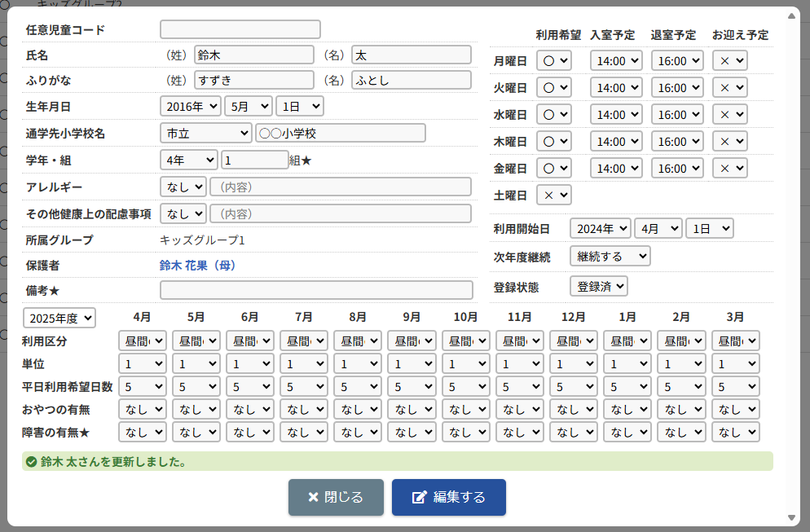Click the 任意児童コード input field
The width and height of the screenshot is (810, 532).
pyautogui.click(x=240, y=29)
